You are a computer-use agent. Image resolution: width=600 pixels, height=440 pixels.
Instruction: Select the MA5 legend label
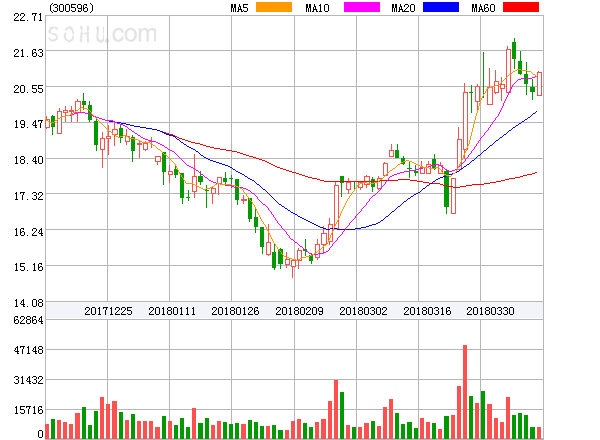click(x=240, y=8)
